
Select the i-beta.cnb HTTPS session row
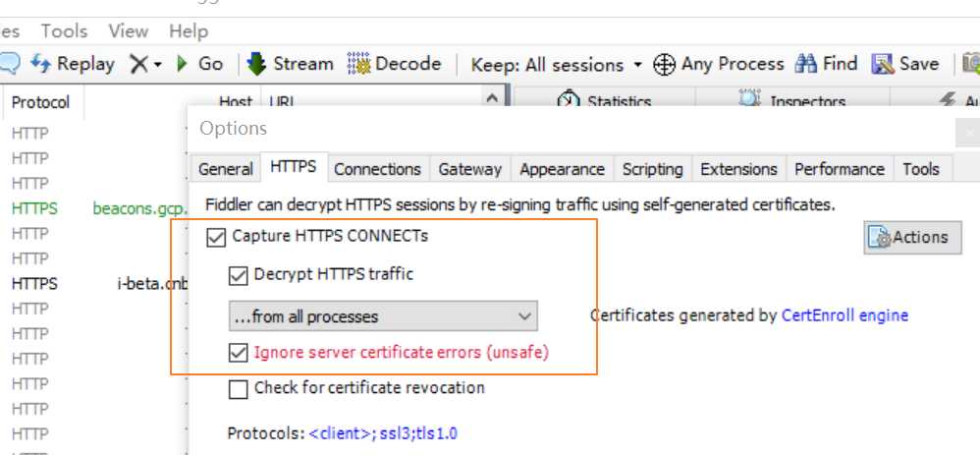coord(93,283)
